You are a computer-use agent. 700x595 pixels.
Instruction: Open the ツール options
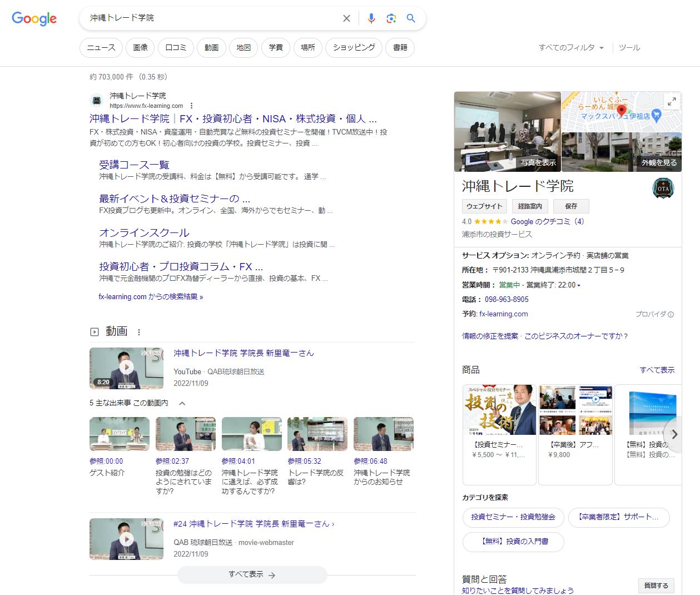coord(629,48)
